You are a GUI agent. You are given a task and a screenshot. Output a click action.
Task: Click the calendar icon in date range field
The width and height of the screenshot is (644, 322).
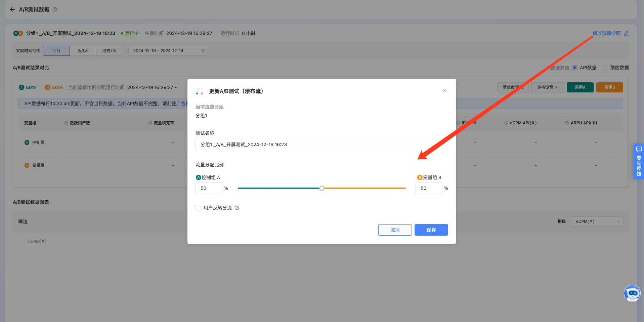click(x=203, y=51)
